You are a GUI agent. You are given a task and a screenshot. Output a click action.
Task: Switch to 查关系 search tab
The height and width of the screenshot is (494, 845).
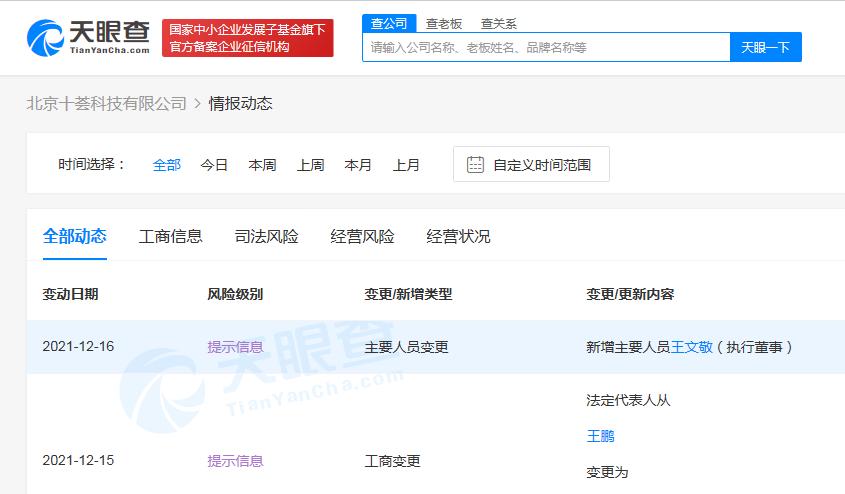tap(498, 24)
